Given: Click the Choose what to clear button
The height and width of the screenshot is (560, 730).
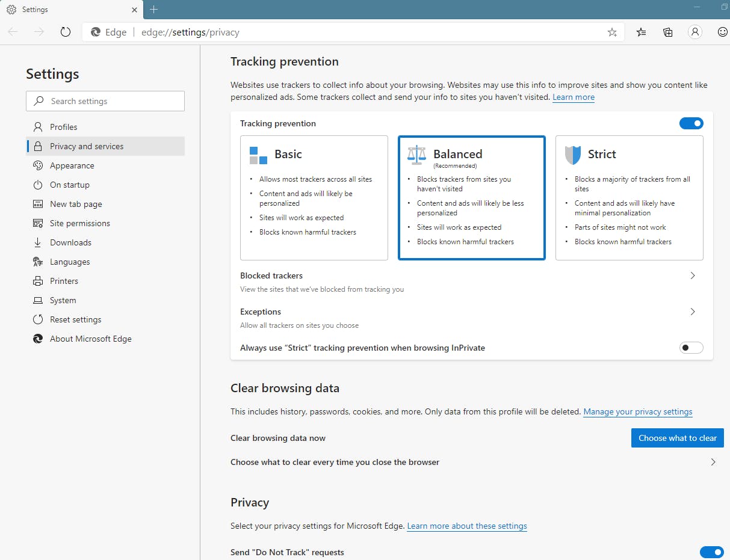Looking at the screenshot, I should 677,438.
